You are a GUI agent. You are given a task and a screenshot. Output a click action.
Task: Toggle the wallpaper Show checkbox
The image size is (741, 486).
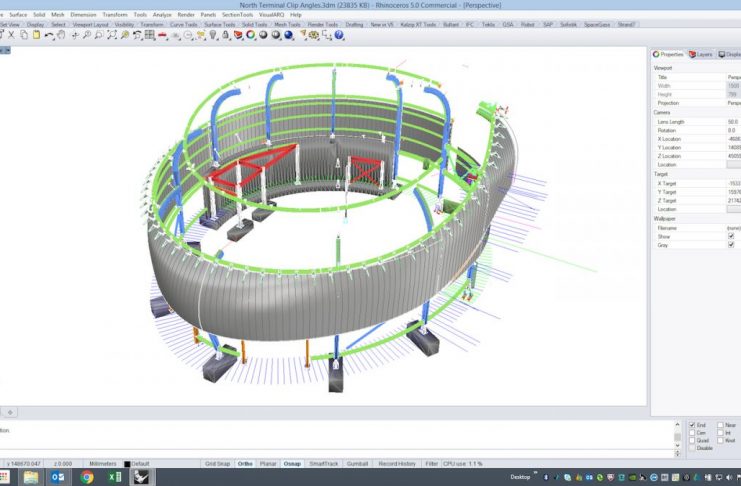pos(731,236)
